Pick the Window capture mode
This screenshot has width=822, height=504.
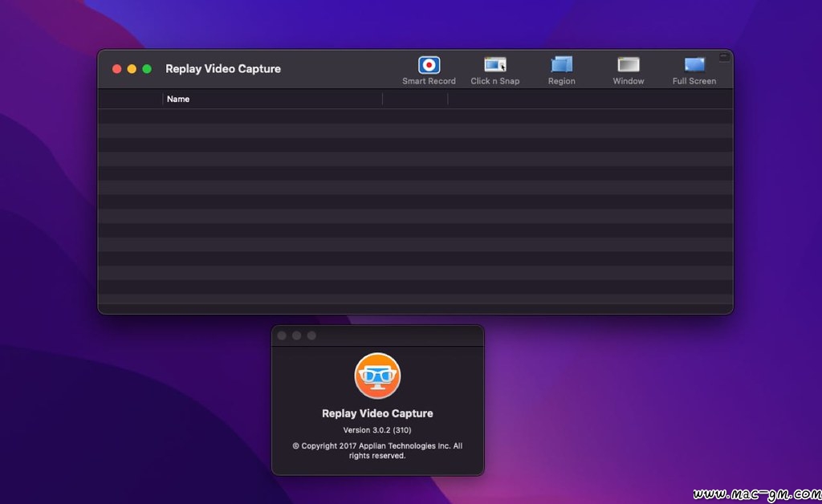click(628, 70)
